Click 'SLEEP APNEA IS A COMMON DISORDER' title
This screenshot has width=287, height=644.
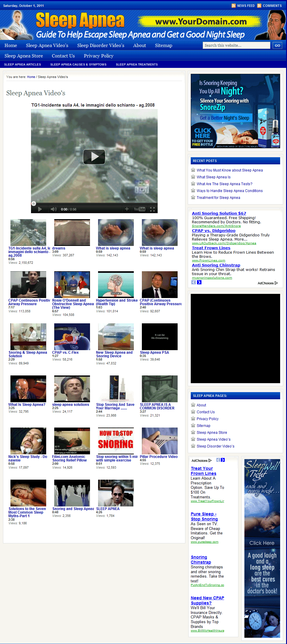tap(157, 406)
